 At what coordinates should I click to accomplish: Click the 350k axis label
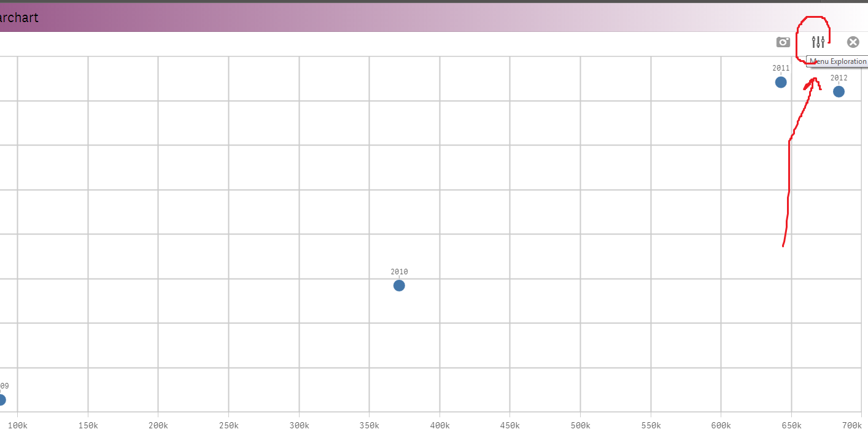pyautogui.click(x=369, y=425)
